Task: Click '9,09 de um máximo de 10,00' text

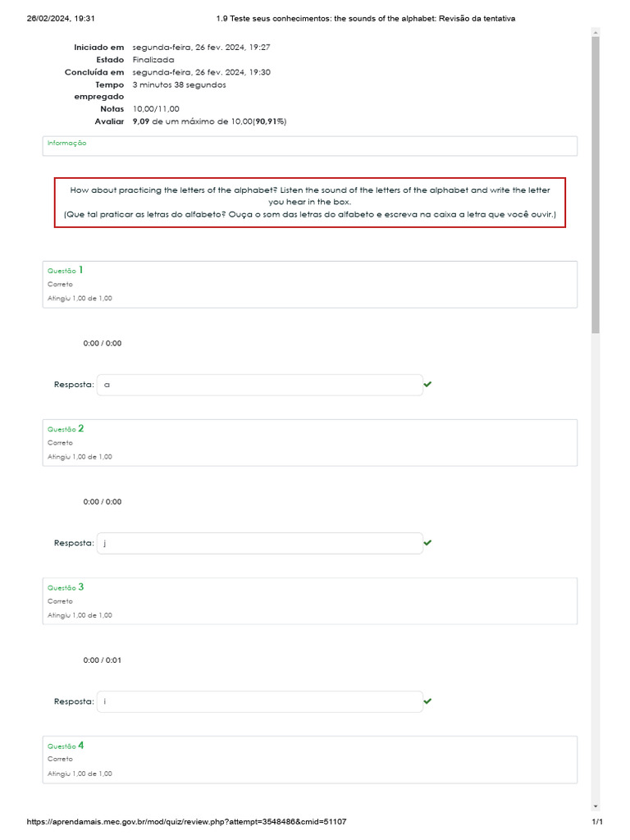Action: [192, 121]
